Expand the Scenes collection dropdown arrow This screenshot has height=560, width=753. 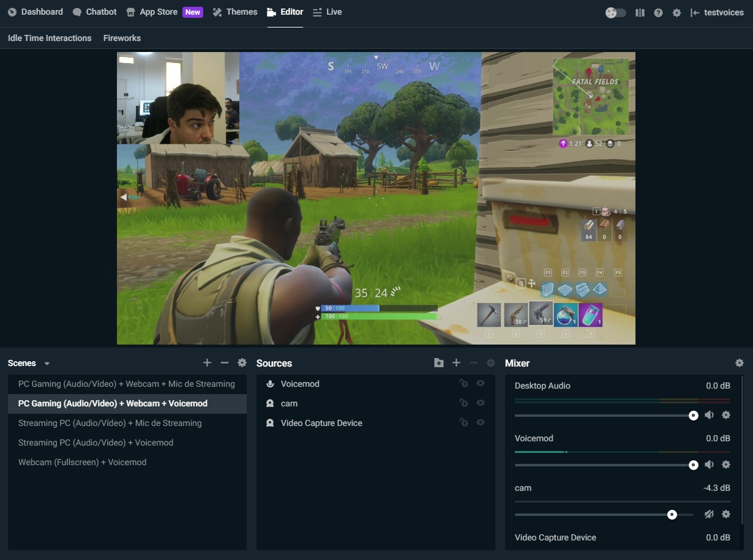[x=47, y=364]
